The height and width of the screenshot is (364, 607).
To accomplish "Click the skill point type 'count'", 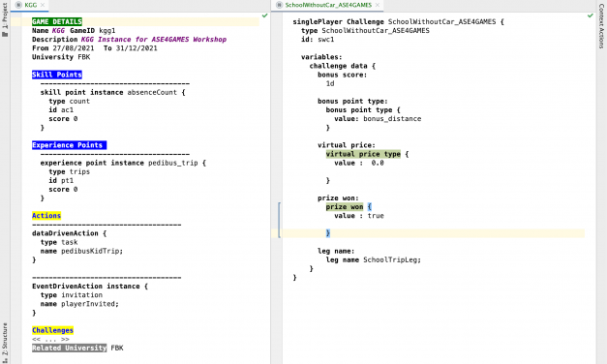I will click(x=79, y=102).
